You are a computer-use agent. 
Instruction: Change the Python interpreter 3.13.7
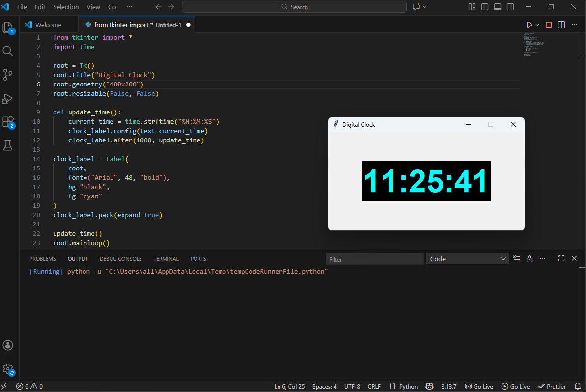click(448, 386)
